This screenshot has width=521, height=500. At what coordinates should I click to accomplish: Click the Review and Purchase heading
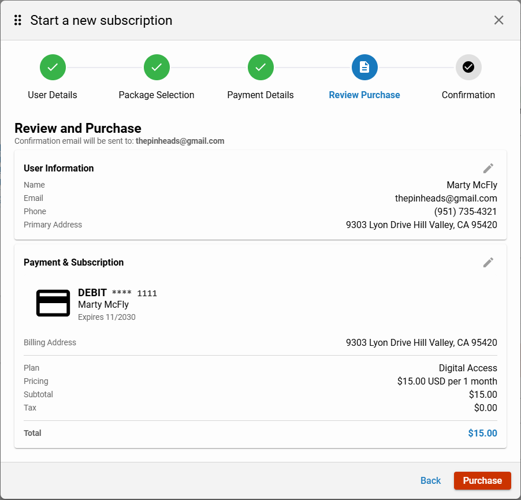point(78,128)
